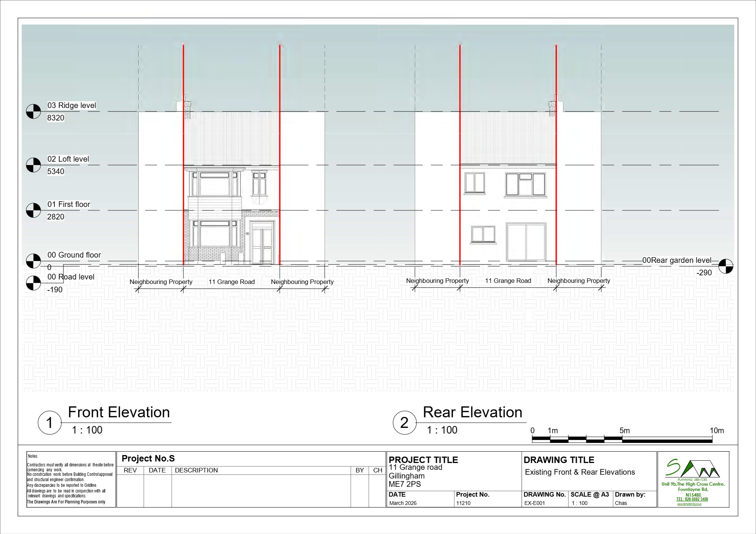
Task: Click the 'BY' column header
Action: (359, 470)
